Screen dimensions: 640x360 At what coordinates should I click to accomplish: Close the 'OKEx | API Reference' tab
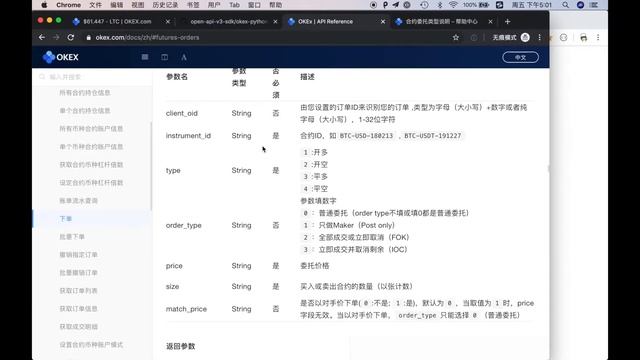click(383, 22)
